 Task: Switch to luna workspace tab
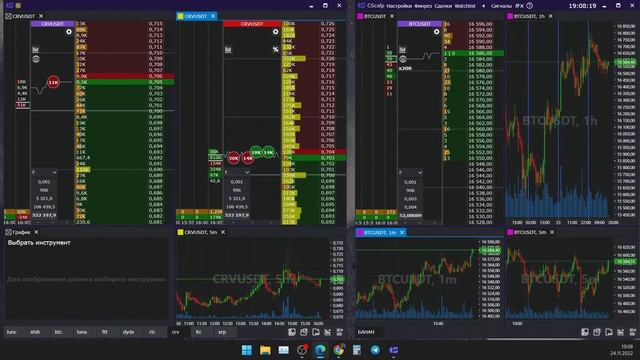[x=82, y=332]
